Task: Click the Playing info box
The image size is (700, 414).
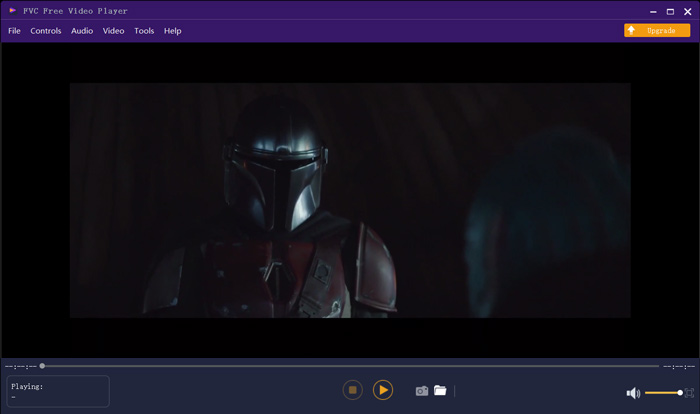Action: [58, 391]
